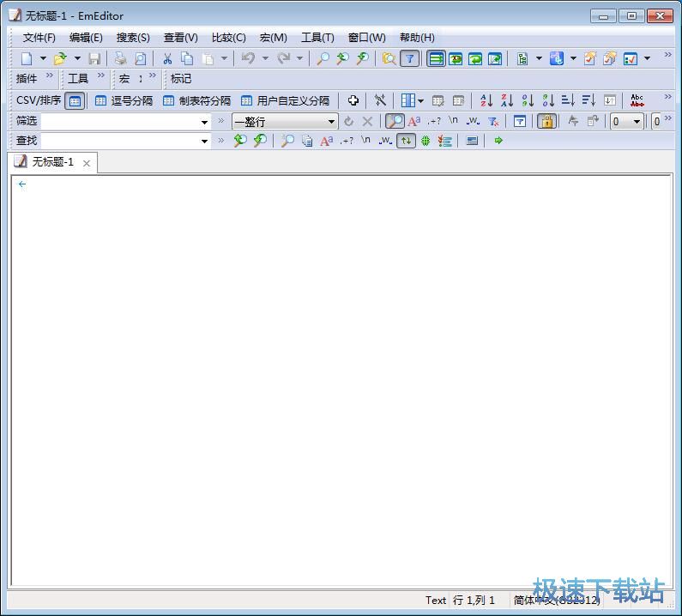This screenshot has height=616, width=682.
Task: Expand the main toolbar overflow chevron
Action: click(x=667, y=55)
